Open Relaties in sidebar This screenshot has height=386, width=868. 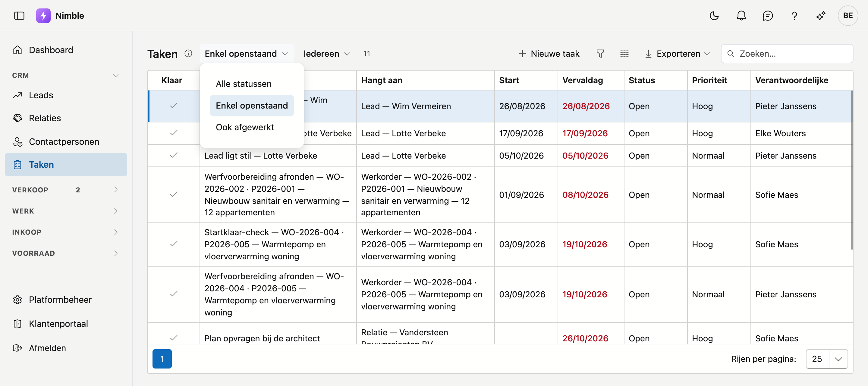66,118
